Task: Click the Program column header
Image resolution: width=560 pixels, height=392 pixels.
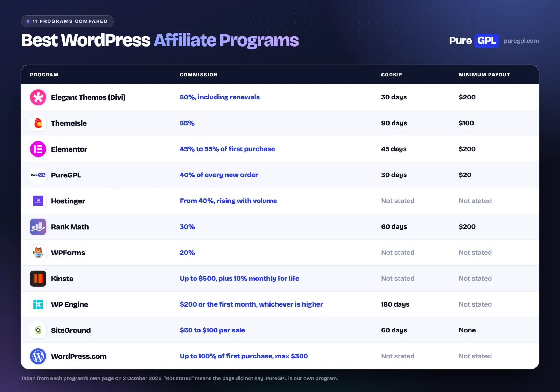Action: 44,75
